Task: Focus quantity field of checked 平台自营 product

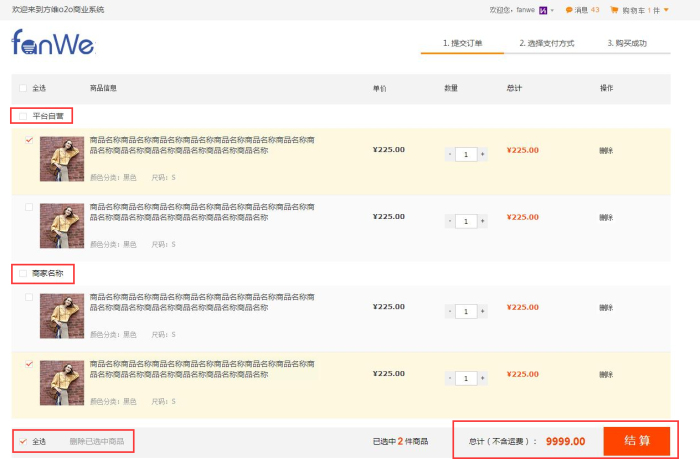Action: tap(466, 154)
